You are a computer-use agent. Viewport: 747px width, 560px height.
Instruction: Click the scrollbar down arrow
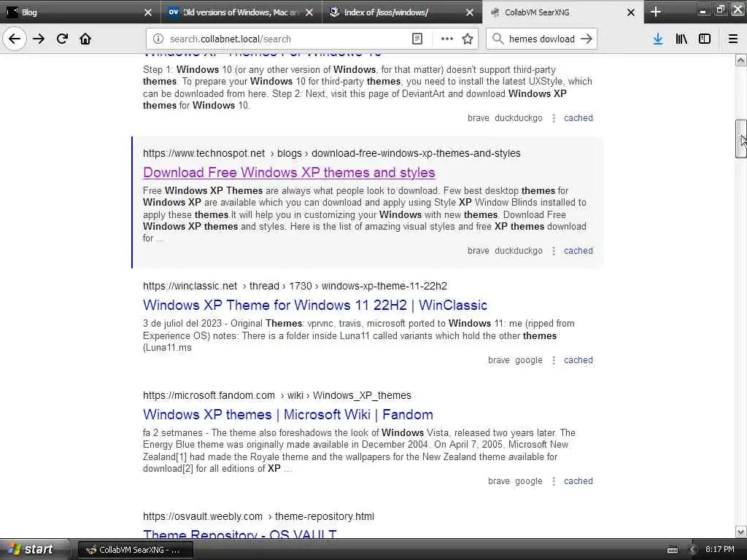pyautogui.click(x=741, y=532)
